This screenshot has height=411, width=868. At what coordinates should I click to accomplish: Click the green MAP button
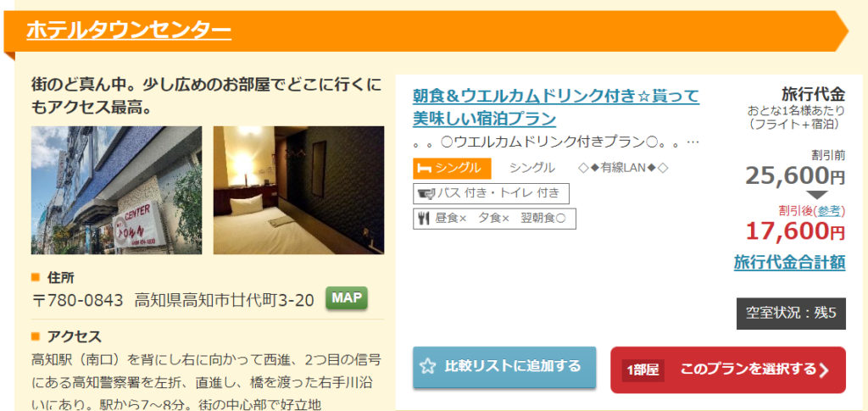(x=347, y=298)
